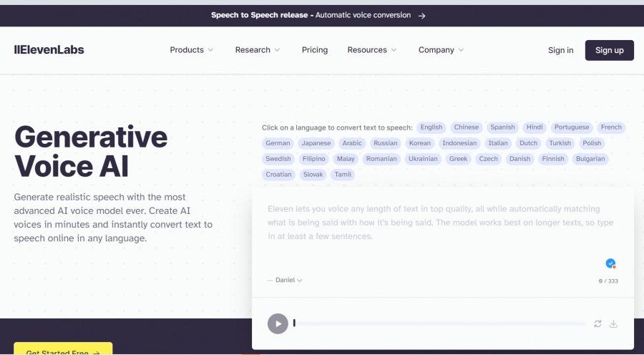
Task: Open the Pricing page
Action: [x=315, y=49]
